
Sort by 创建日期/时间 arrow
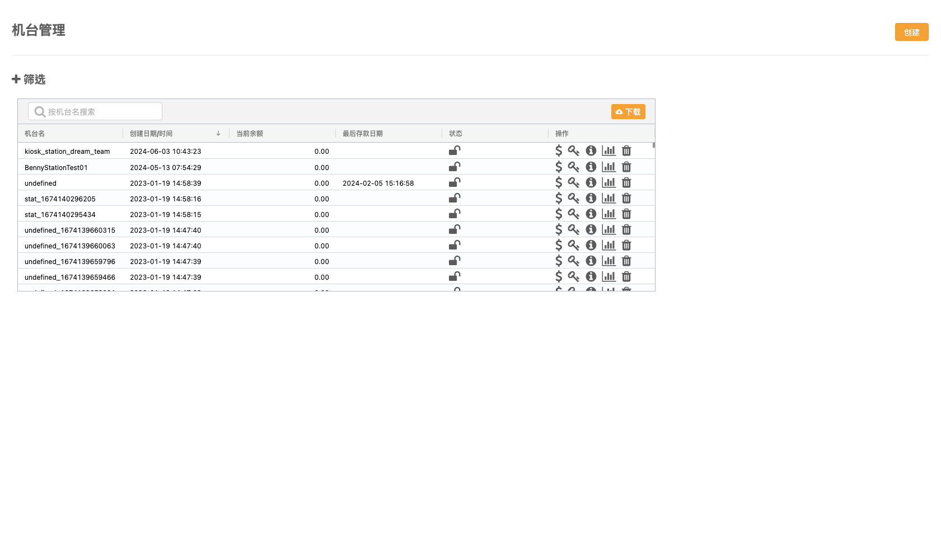(218, 133)
